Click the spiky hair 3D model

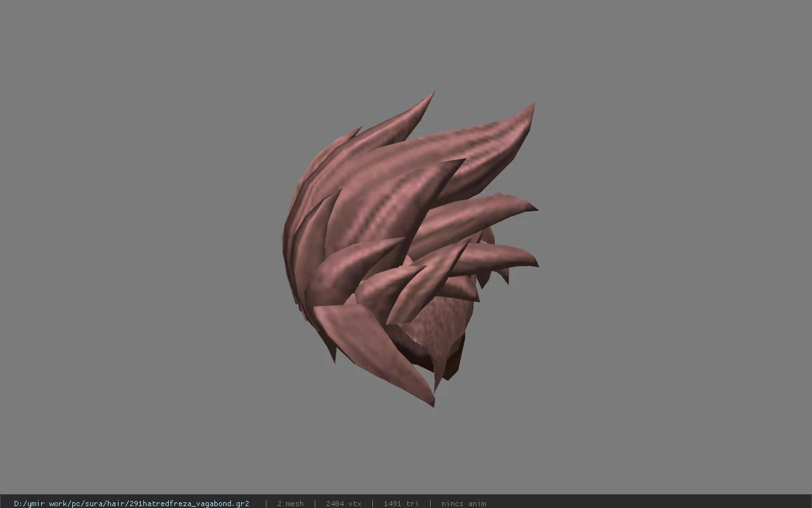410,249
